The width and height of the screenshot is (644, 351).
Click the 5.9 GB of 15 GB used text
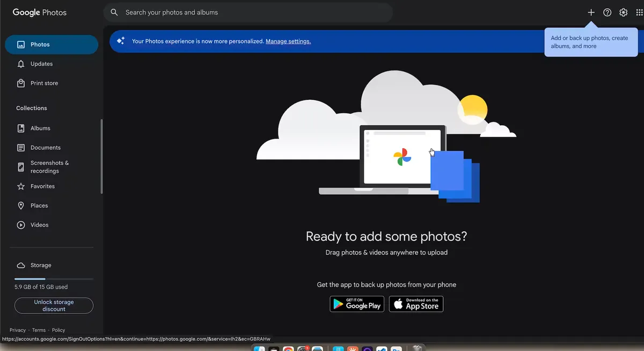tap(41, 287)
